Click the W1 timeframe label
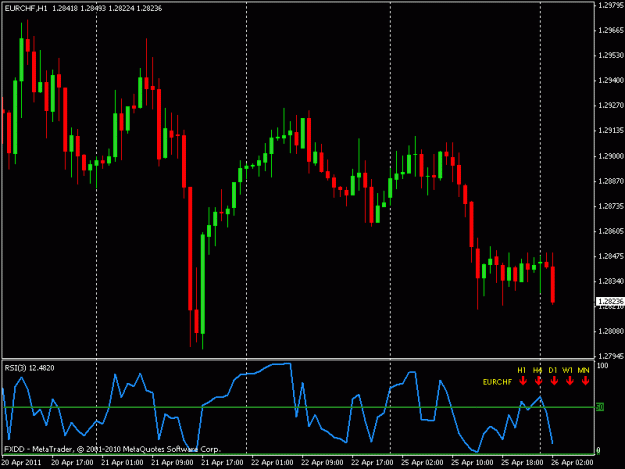 pos(568,370)
